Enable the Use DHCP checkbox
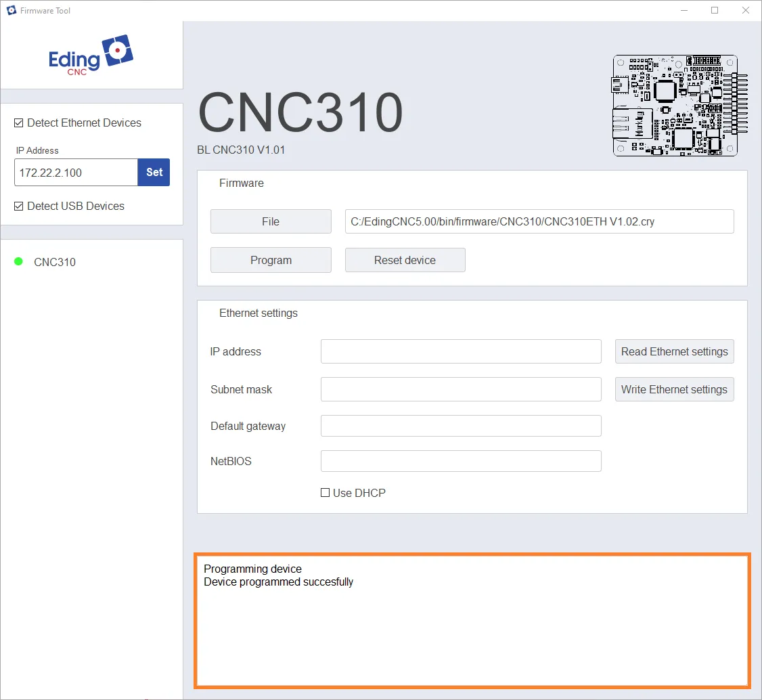The height and width of the screenshot is (700, 762). point(325,493)
